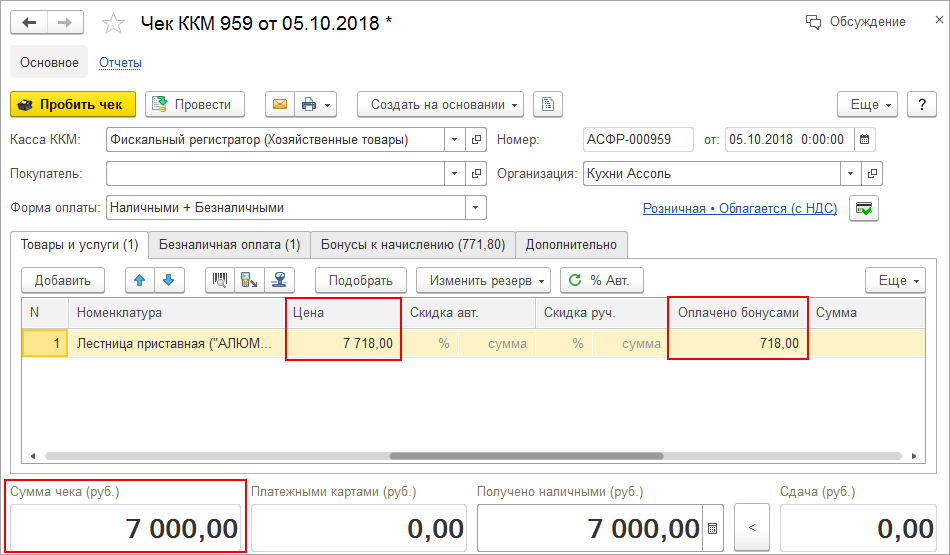950x555 pixels.
Task: Click the < button next to cash field
Action: click(752, 527)
